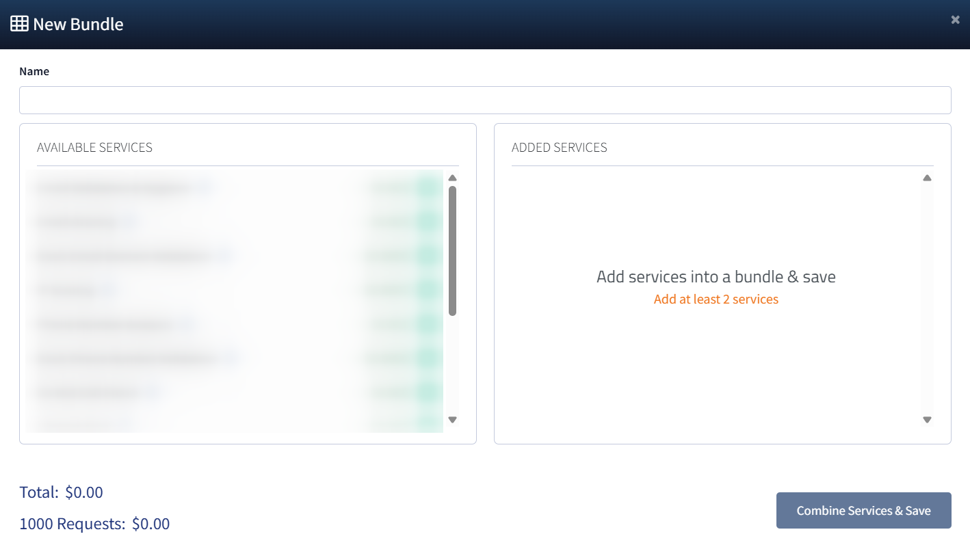Click the 1000 Requests $0.00 amount
This screenshot has width=970, height=560.
(150, 524)
